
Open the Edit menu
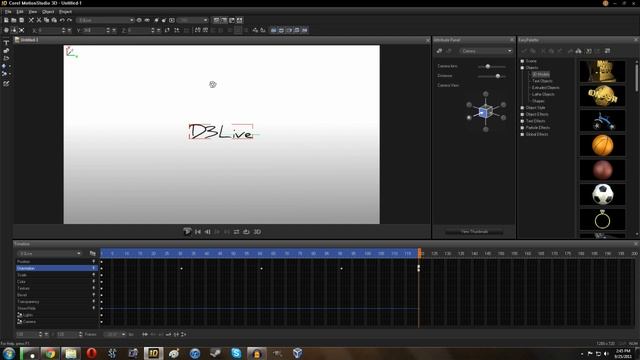[x=20, y=12]
